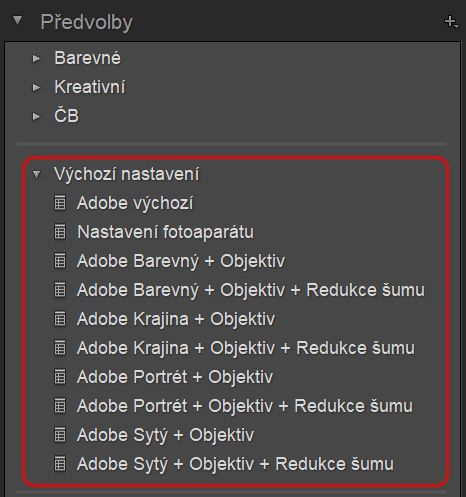
Task: Select Adobe Barevný + Objektiv + Redukce šumu
Action: [251, 290]
